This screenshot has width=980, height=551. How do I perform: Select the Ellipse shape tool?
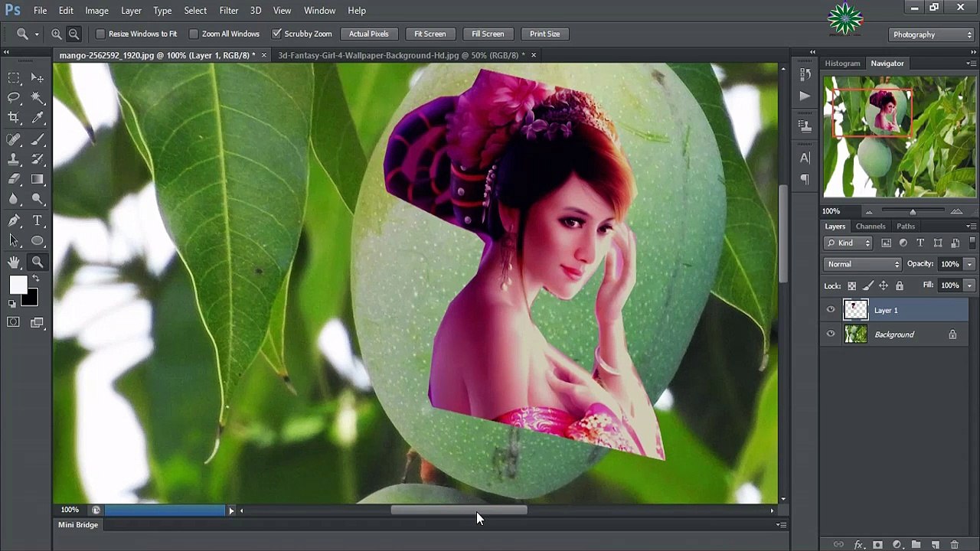(x=38, y=241)
